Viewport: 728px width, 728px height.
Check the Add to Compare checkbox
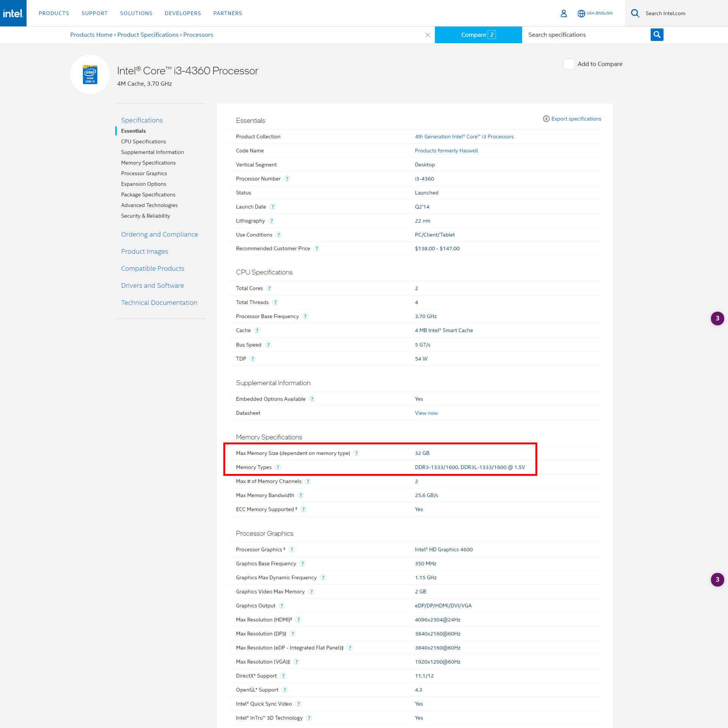click(x=569, y=64)
